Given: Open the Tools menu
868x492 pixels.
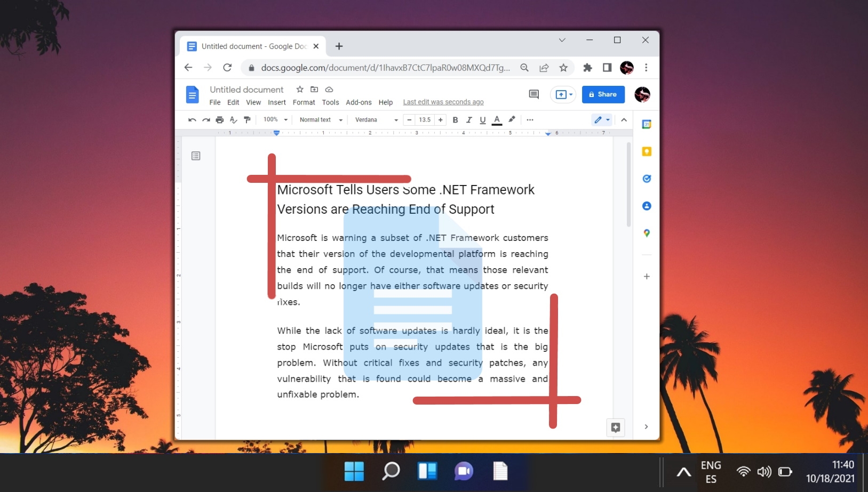Looking at the screenshot, I should pos(330,102).
